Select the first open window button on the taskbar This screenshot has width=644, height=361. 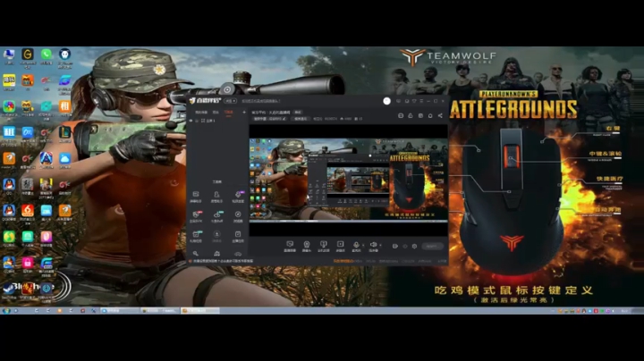point(120,311)
